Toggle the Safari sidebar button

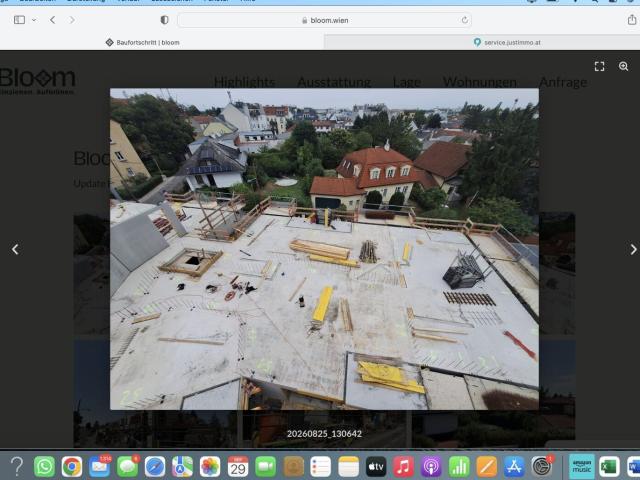(x=19, y=20)
